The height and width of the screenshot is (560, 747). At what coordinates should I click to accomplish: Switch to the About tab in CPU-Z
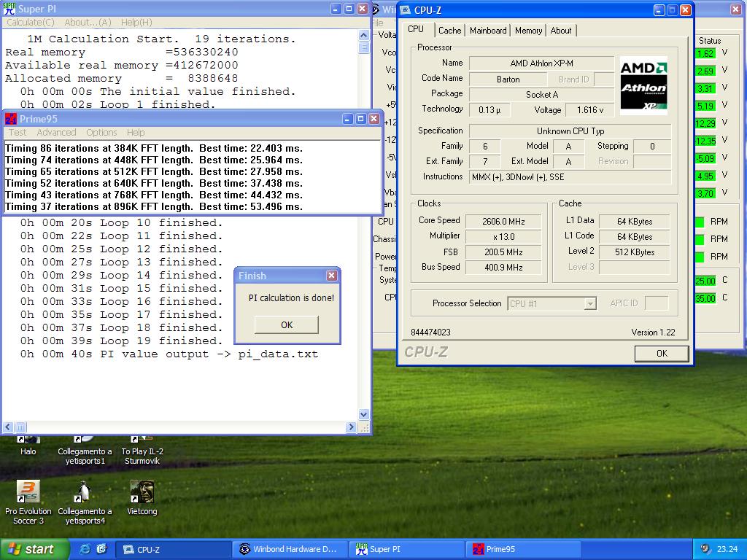pyautogui.click(x=561, y=31)
